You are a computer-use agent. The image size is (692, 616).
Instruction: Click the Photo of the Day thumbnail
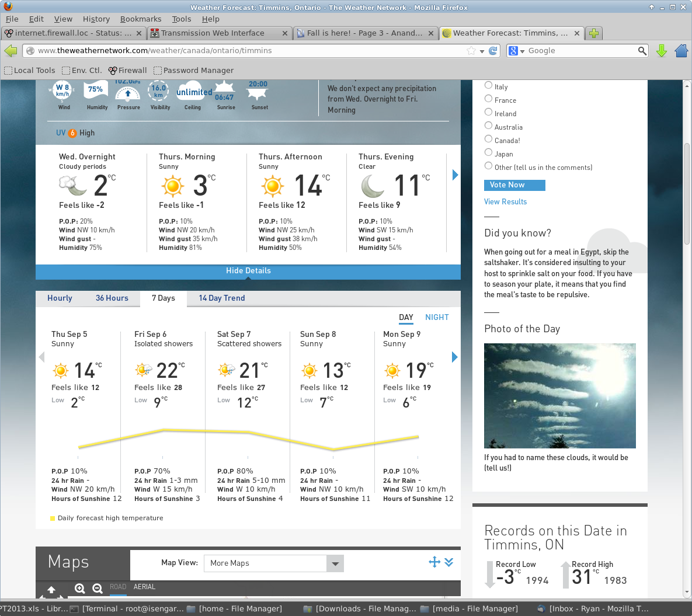[x=559, y=396]
